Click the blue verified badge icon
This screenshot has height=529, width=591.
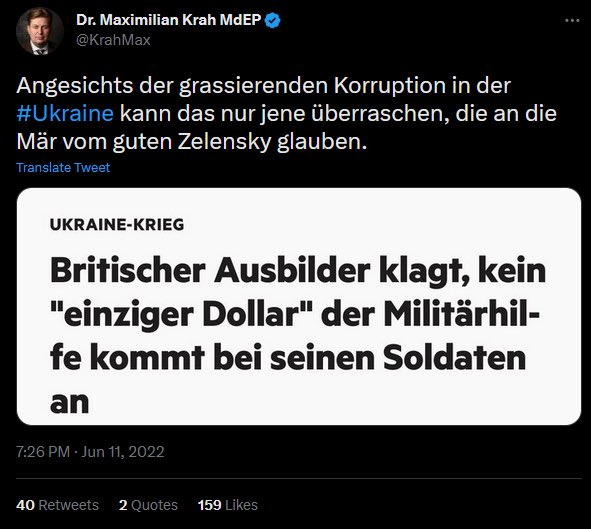click(273, 20)
